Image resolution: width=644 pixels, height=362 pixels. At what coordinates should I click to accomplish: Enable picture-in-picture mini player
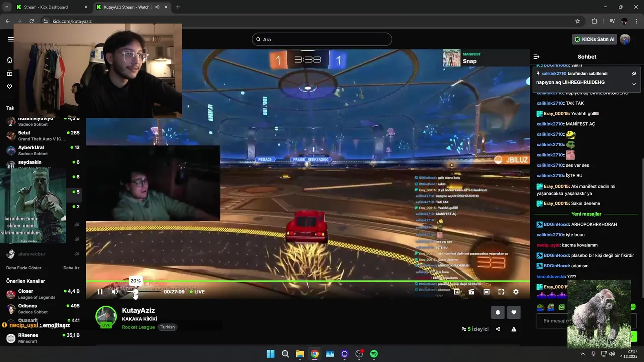[x=457, y=292]
